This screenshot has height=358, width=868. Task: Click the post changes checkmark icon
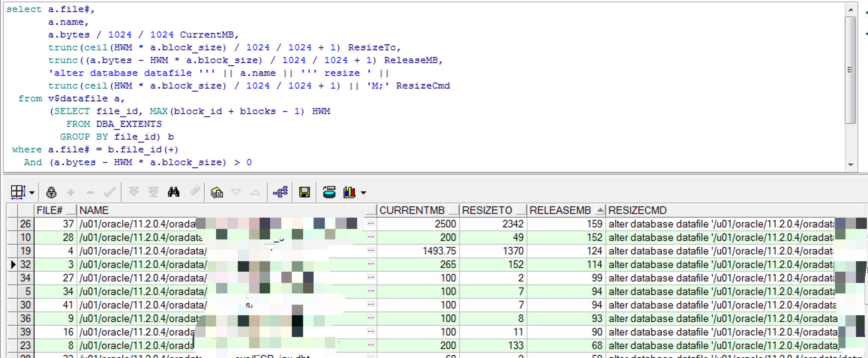(110, 193)
